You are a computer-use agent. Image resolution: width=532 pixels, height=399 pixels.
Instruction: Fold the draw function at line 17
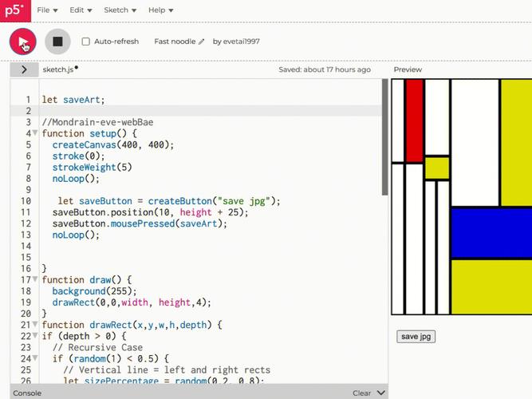click(35, 280)
